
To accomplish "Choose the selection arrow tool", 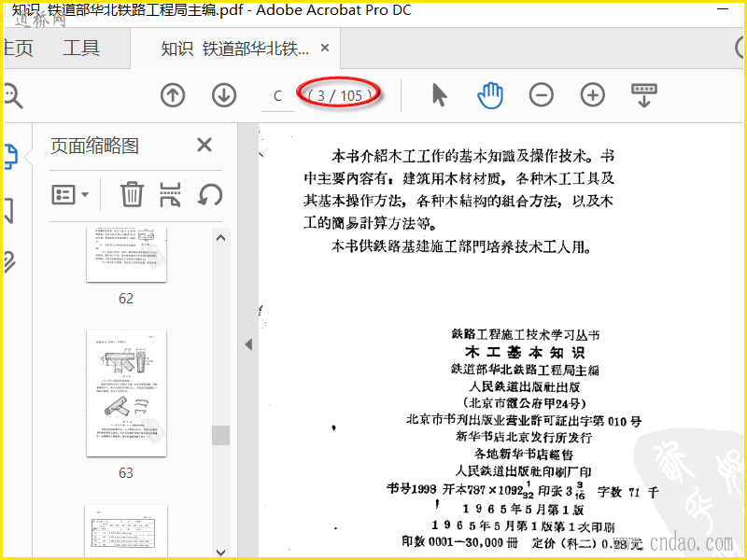I will [439, 95].
